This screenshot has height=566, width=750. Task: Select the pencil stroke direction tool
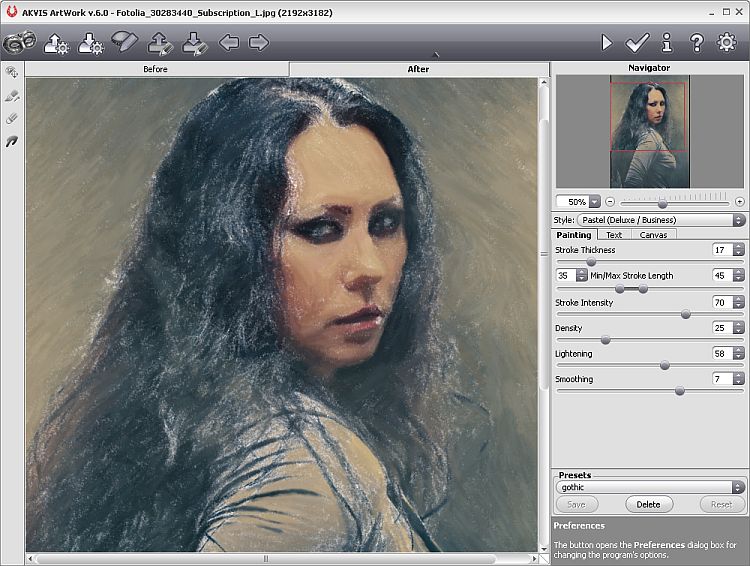point(12,96)
